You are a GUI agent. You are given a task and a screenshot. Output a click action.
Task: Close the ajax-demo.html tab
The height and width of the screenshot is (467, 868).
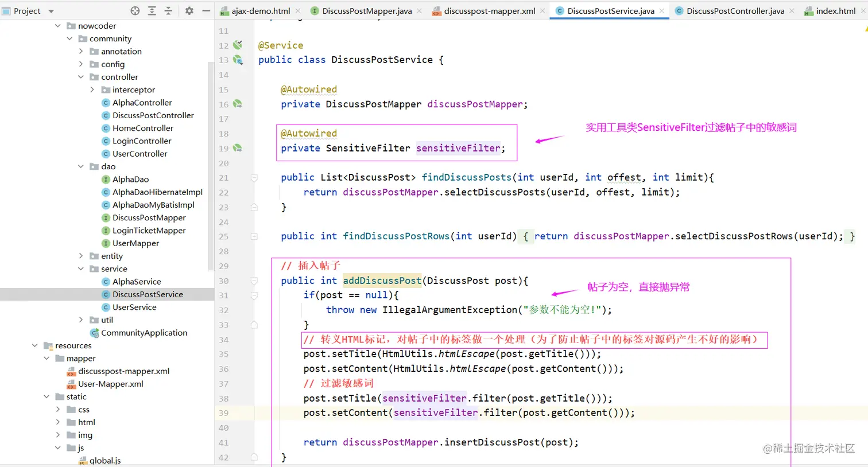click(x=298, y=11)
